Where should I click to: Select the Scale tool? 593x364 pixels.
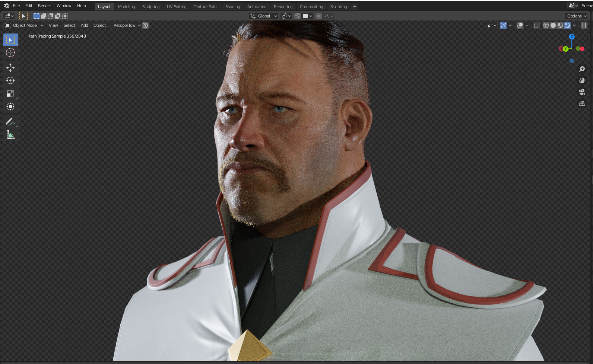[x=10, y=93]
